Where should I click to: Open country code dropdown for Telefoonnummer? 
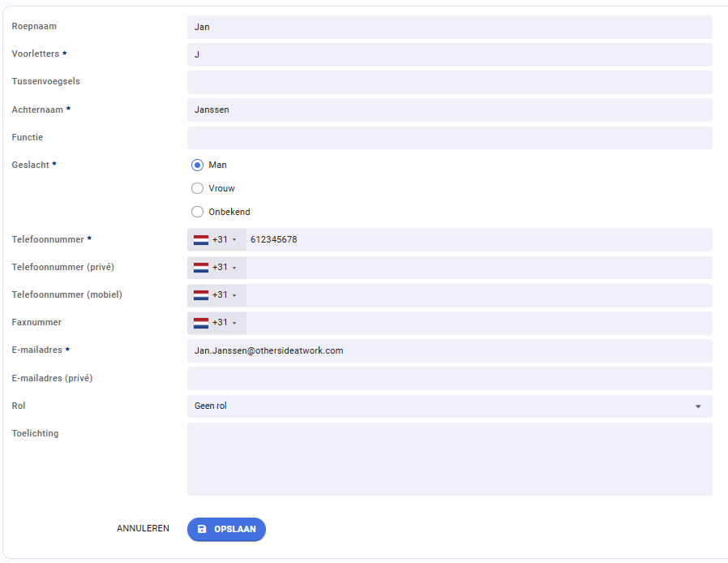tap(216, 239)
